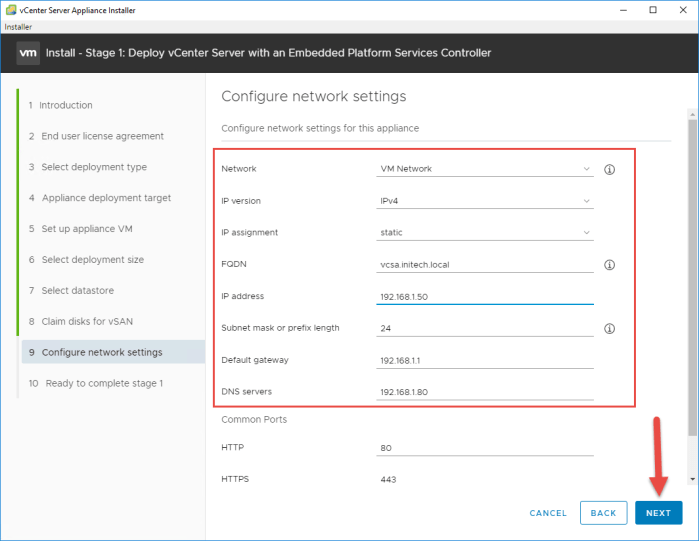Click the Default gateway field 192.168.1.1
This screenshot has width=699, height=541.
(x=485, y=361)
